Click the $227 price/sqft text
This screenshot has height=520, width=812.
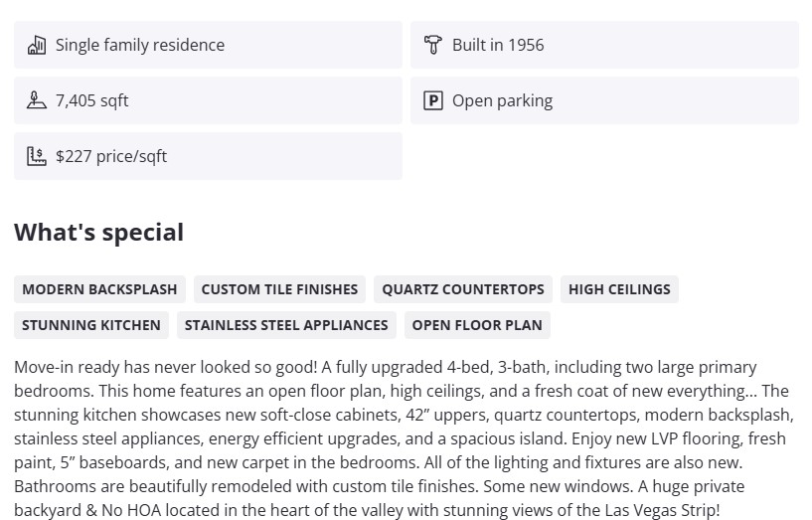coord(111,156)
